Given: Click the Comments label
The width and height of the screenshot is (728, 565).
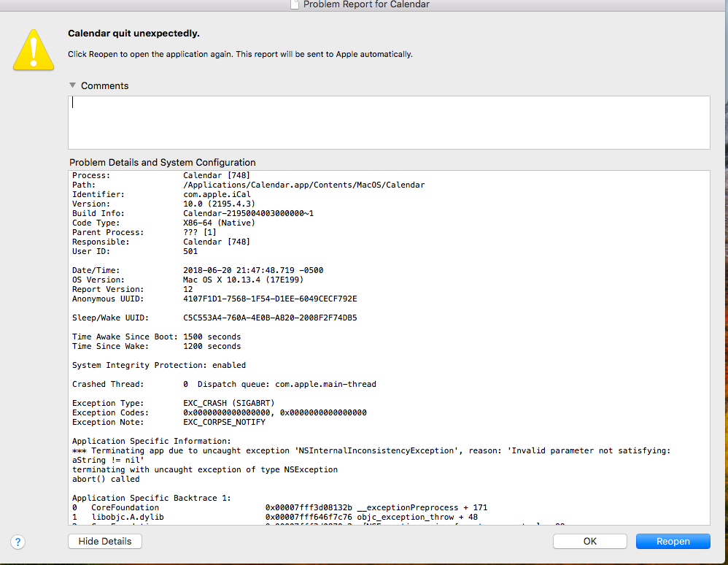Looking at the screenshot, I should point(104,86).
